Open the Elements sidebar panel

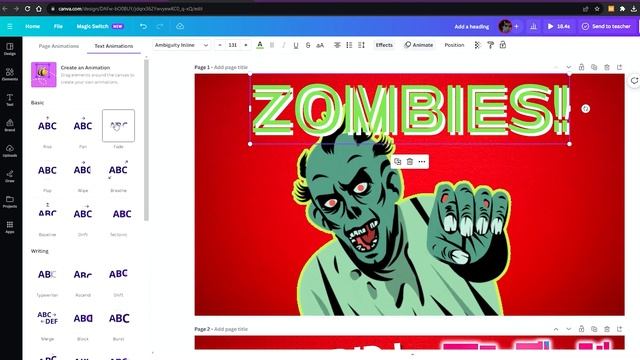pos(10,74)
